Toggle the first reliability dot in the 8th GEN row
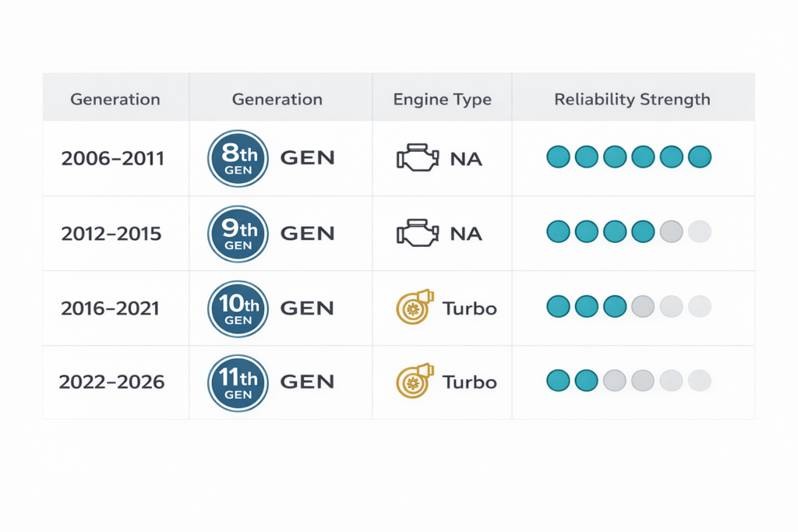Screen dimensions: 798x532 coord(558,157)
